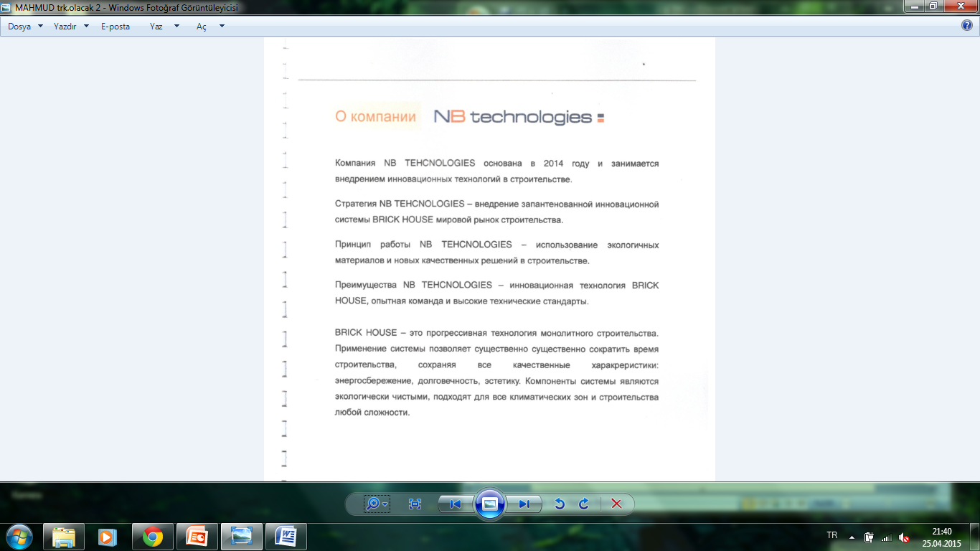980x551 pixels.
Task: Open the power plug battery icon
Action: tap(869, 537)
